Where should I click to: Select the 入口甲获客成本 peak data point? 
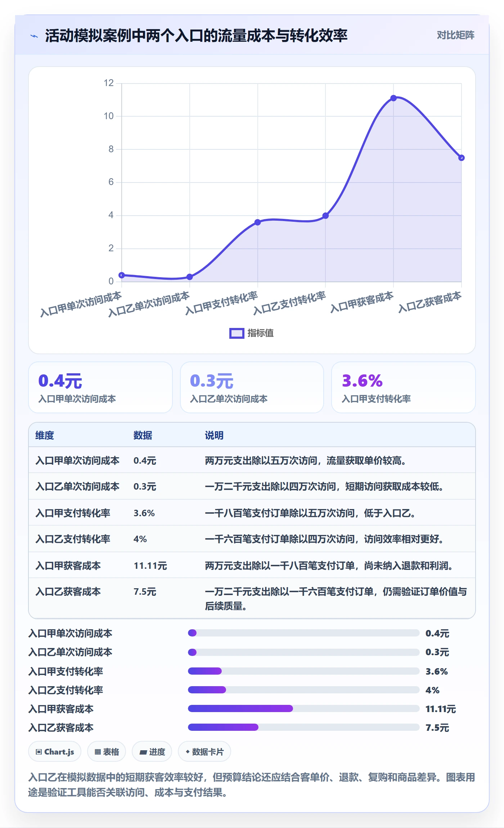tap(393, 98)
